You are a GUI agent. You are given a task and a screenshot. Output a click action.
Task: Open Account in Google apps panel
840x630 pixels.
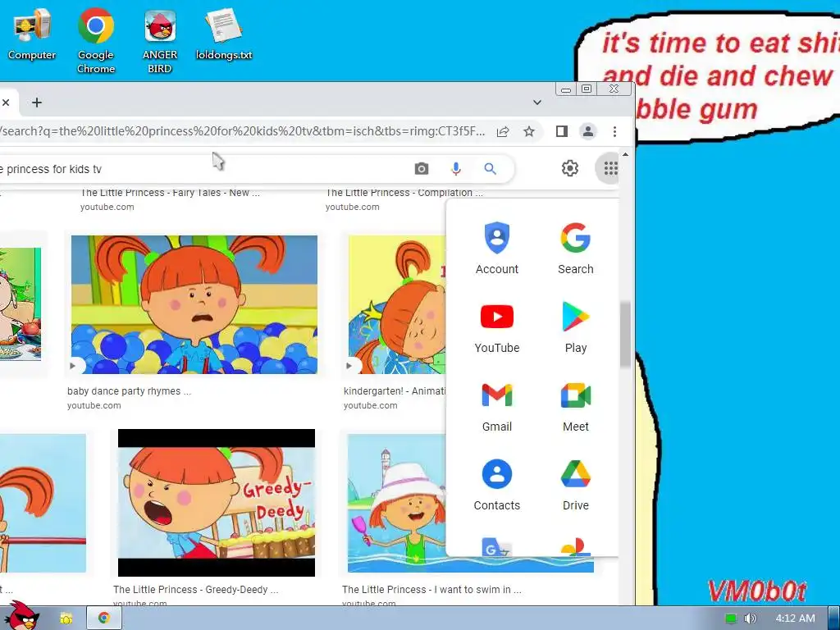point(496,248)
